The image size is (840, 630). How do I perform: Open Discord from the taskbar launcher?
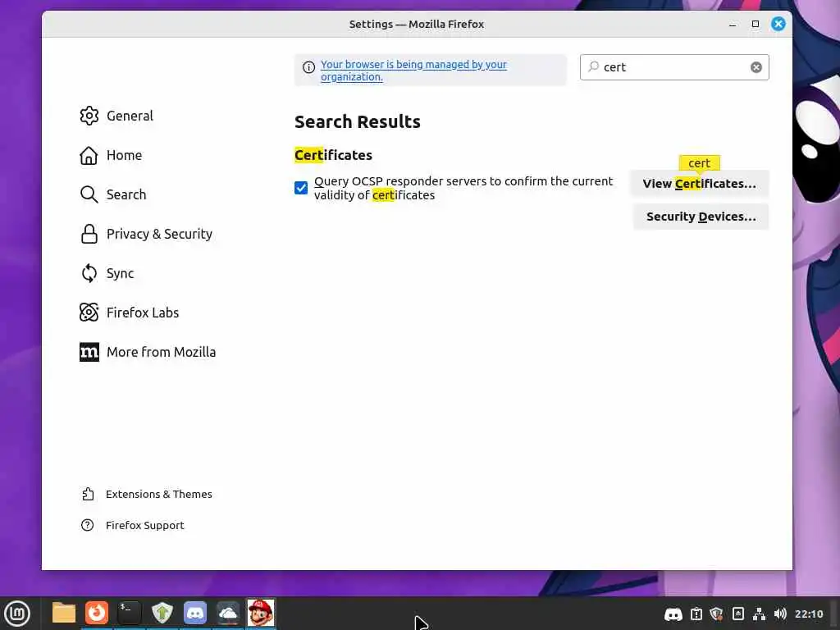(x=195, y=613)
